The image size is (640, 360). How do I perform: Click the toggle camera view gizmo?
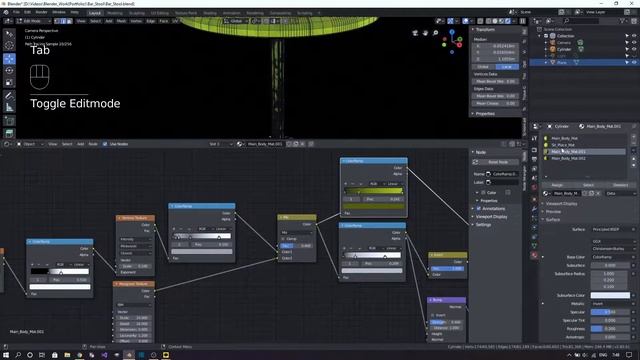pos(415,33)
